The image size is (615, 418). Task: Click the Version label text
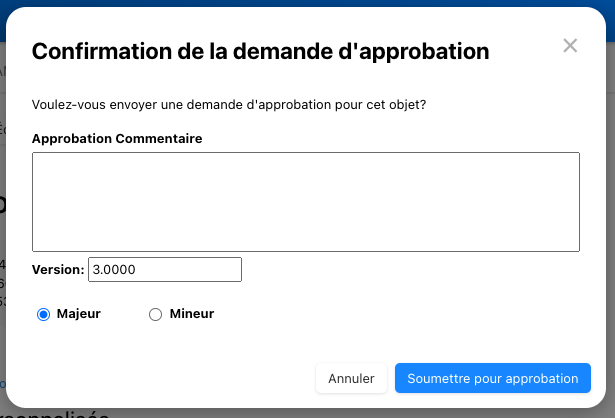(x=58, y=270)
